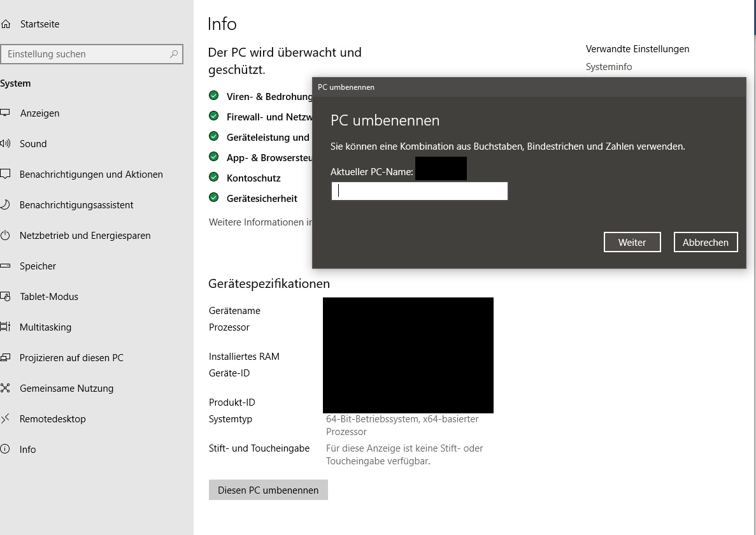Open Benachrichtigungen und Aktionen
This screenshot has height=535, width=756.
(x=91, y=175)
